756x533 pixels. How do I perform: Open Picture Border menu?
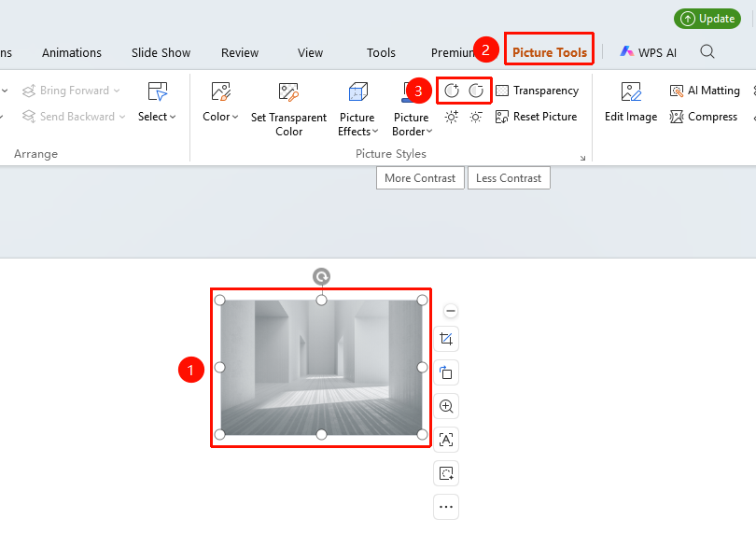pyautogui.click(x=412, y=124)
